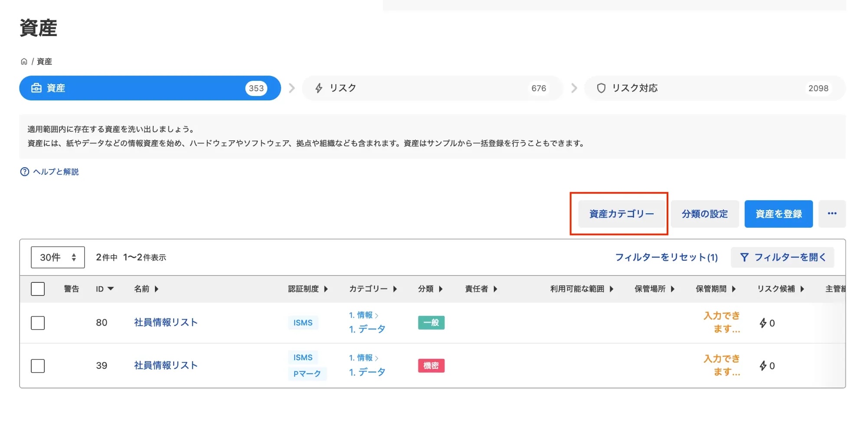The width and height of the screenshot is (868, 421).
Task: Sort by 保管期間 column header
Action: [716, 289]
